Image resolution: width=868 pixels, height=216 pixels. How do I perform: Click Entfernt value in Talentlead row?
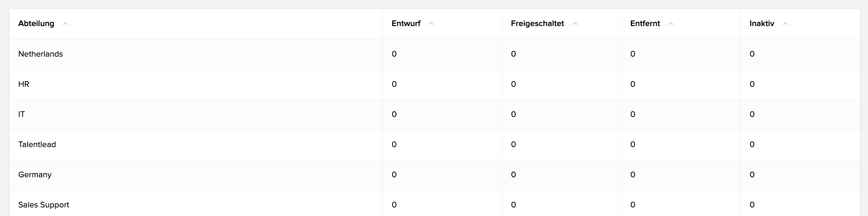(x=633, y=144)
